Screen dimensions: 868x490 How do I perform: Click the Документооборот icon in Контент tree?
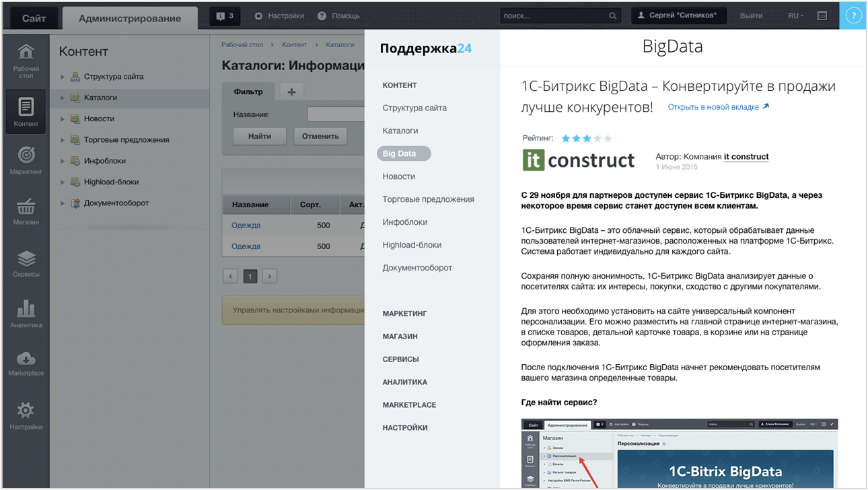click(x=75, y=203)
